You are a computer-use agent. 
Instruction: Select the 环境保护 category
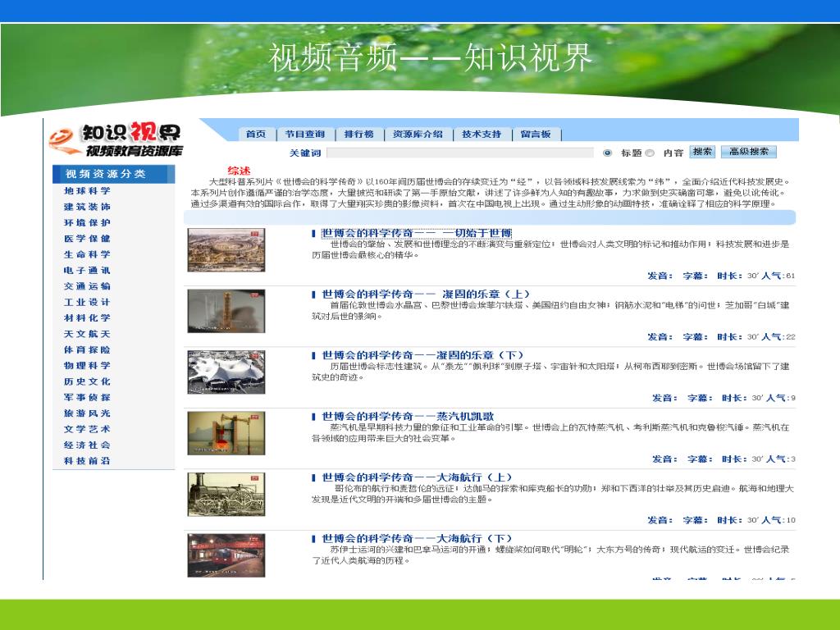coord(87,222)
